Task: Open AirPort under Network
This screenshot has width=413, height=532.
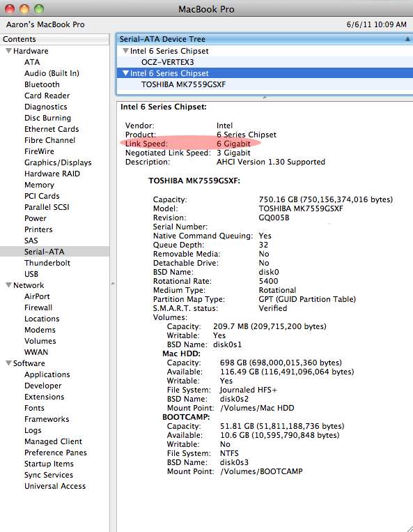Action: pos(37,296)
